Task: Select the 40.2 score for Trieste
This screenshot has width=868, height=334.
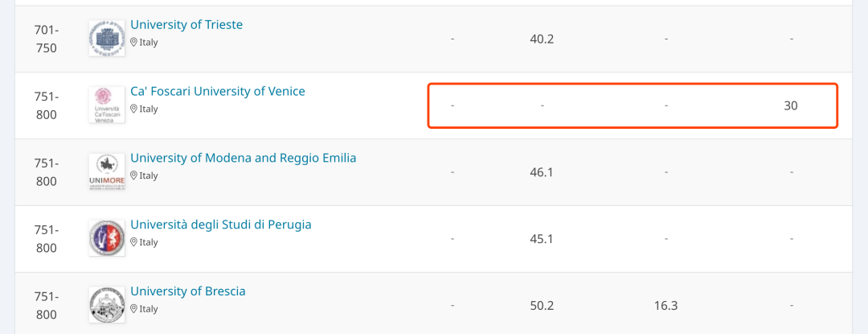Action: [x=542, y=39]
